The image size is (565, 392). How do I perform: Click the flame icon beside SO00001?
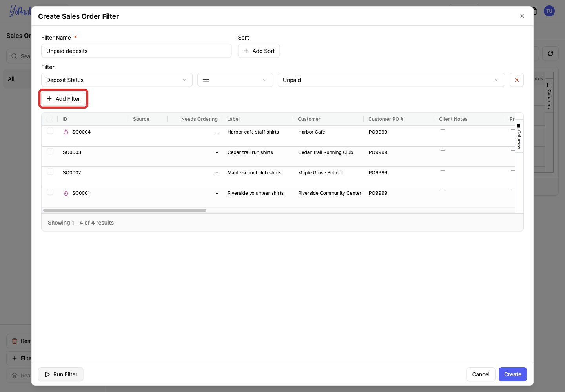click(x=66, y=193)
